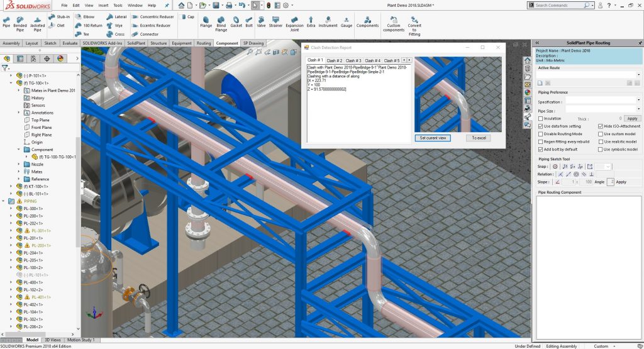The width and height of the screenshot is (644, 349).
Task: Click Apply next to Thick field
Action: coord(632,119)
